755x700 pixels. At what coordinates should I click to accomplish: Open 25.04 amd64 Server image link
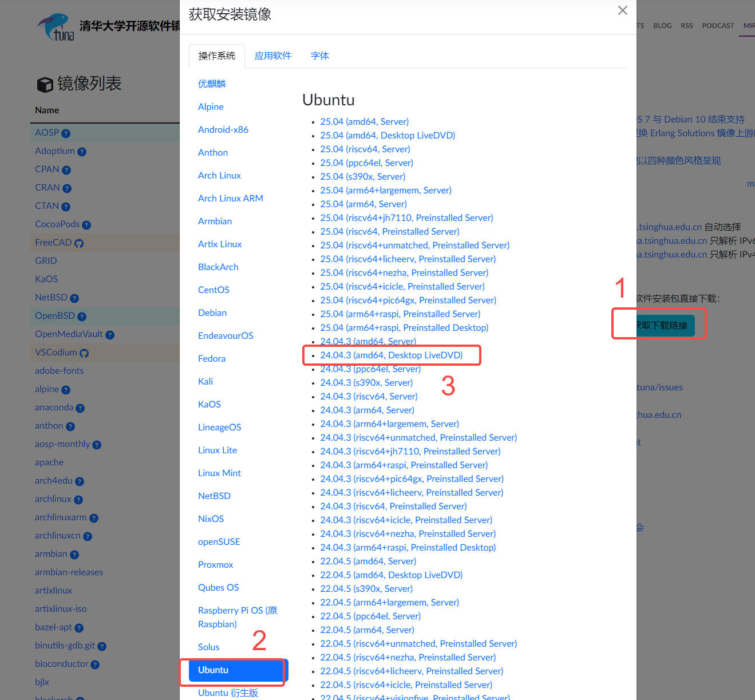365,121
